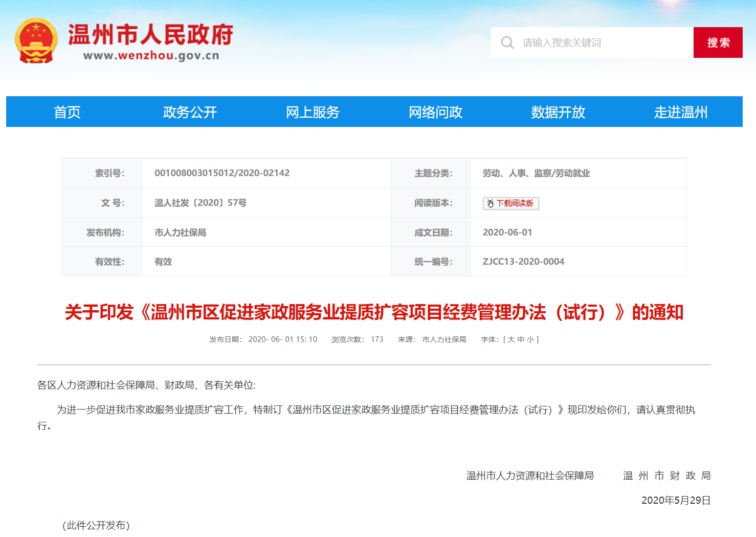Screen dimensions: 756x537
Task: Open the 网络问政 navigation item
Action: [435, 112]
